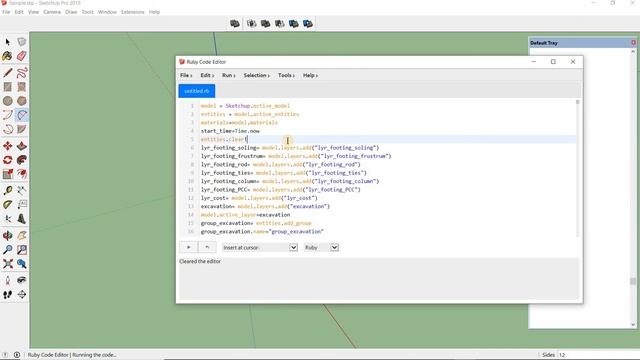Switch to the untitled.rb tab
This screenshot has height=360, width=640.
click(x=197, y=91)
